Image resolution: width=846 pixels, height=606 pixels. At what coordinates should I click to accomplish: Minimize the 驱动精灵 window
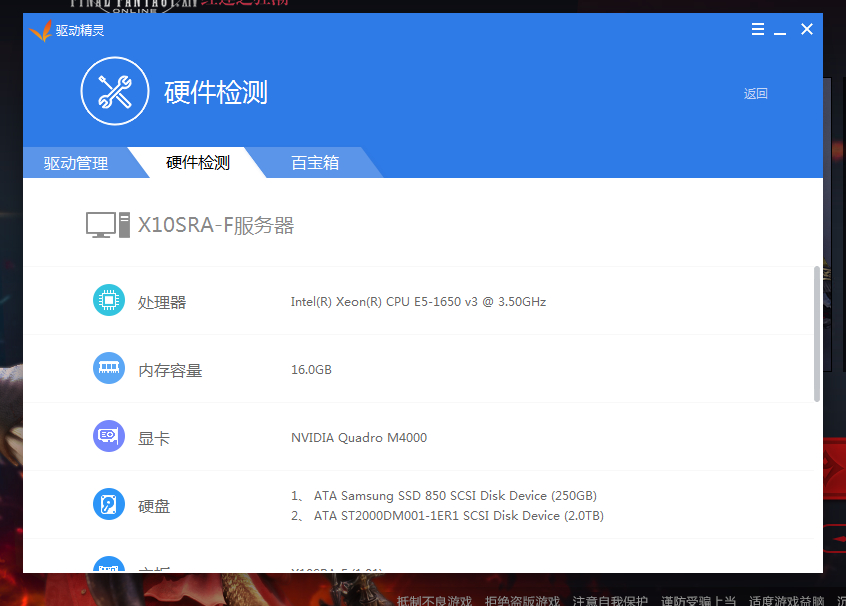(780, 33)
